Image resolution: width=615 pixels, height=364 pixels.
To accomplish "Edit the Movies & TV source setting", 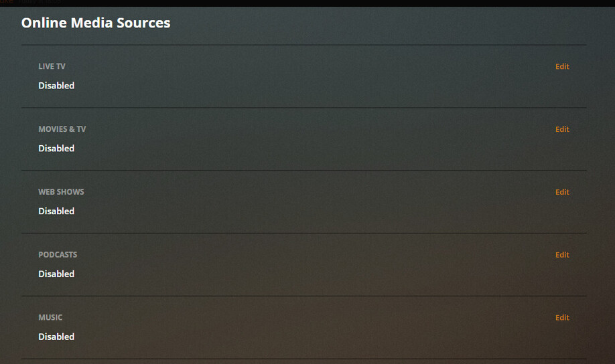I will (562, 129).
